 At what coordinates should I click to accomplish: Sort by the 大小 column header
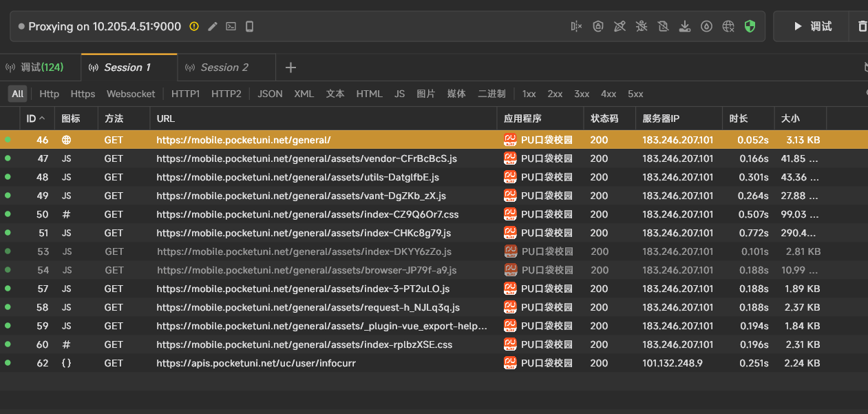[790, 118]
